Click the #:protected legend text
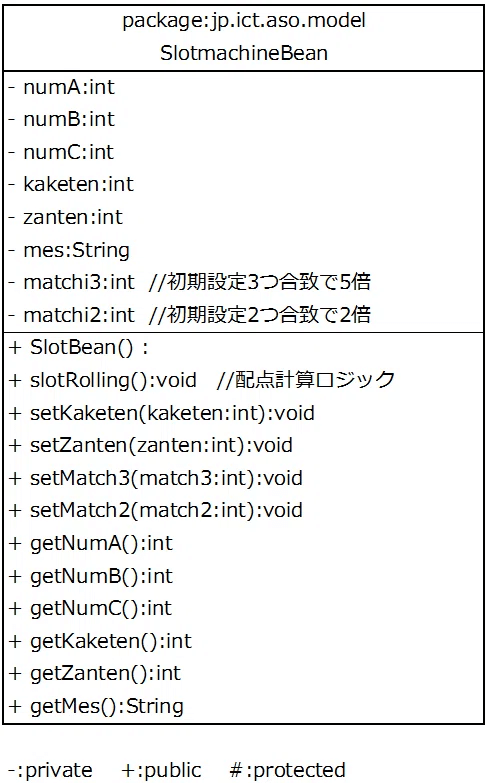The height and width of the screenshot is (783, 486). click(x=288, y=770)
